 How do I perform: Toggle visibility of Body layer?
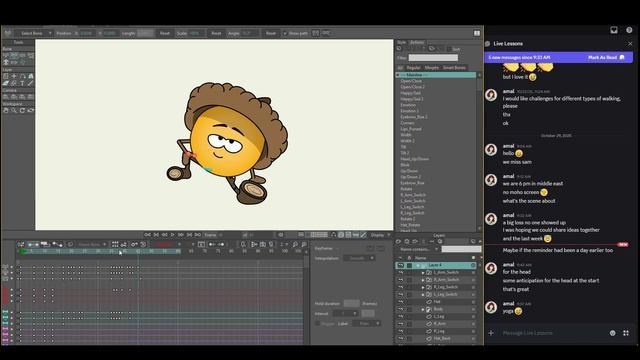(401, 309)
